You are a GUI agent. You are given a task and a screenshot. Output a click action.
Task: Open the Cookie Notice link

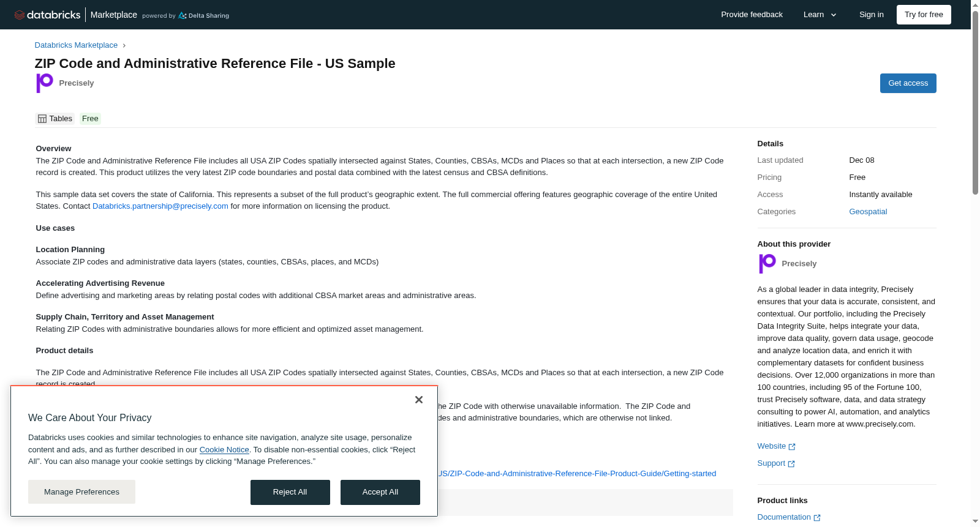(224, 450)
